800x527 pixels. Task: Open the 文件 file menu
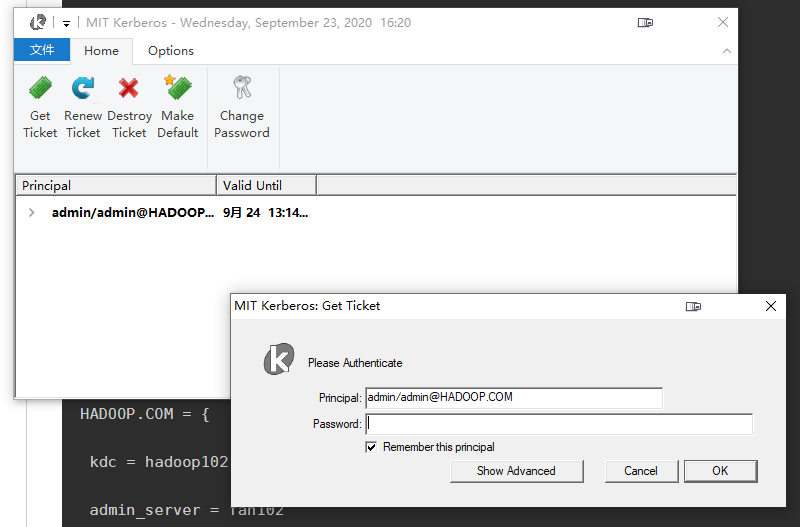coord(42,50)
